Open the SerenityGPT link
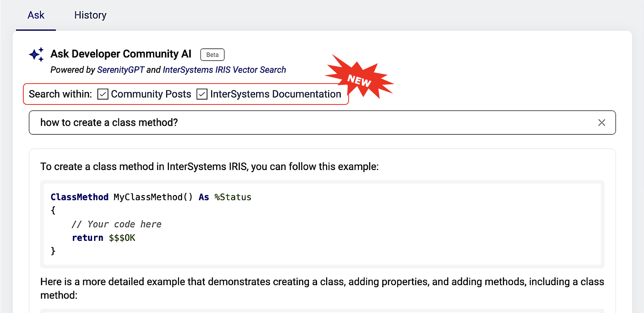Viewport: 644px width, 313px height. (121, 70)
